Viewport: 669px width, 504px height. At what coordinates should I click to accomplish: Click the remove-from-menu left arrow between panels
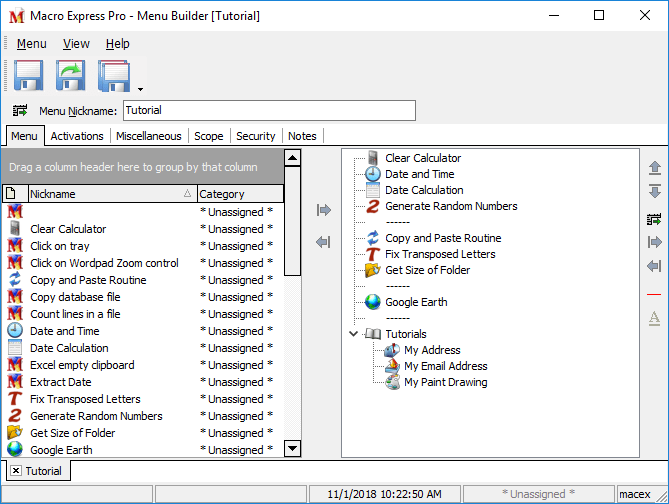[x=323, y=242]
